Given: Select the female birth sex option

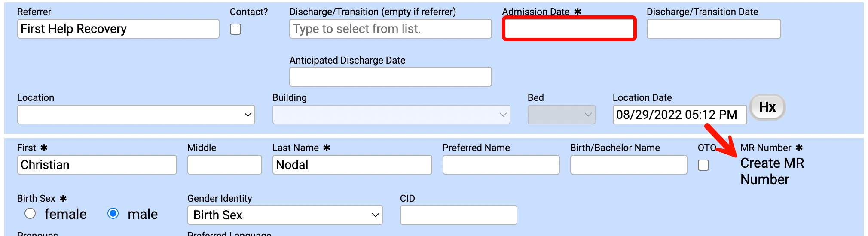Looking at the screenshot, I should point(30,214).
